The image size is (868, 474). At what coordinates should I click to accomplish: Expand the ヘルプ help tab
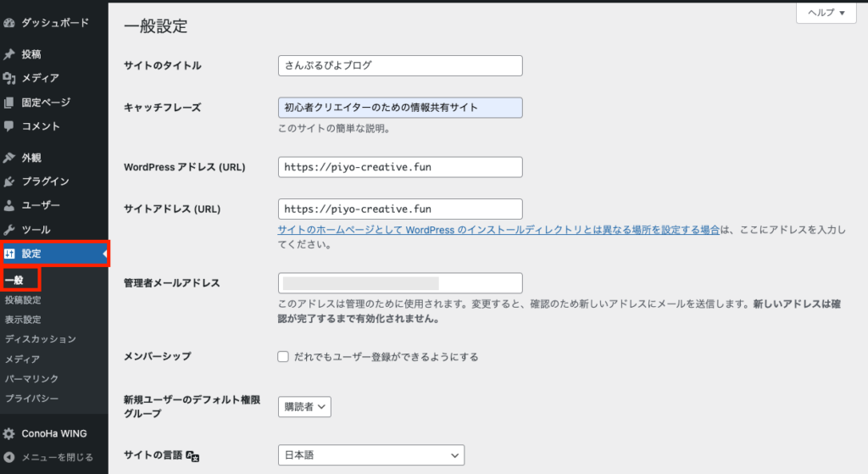826,13
